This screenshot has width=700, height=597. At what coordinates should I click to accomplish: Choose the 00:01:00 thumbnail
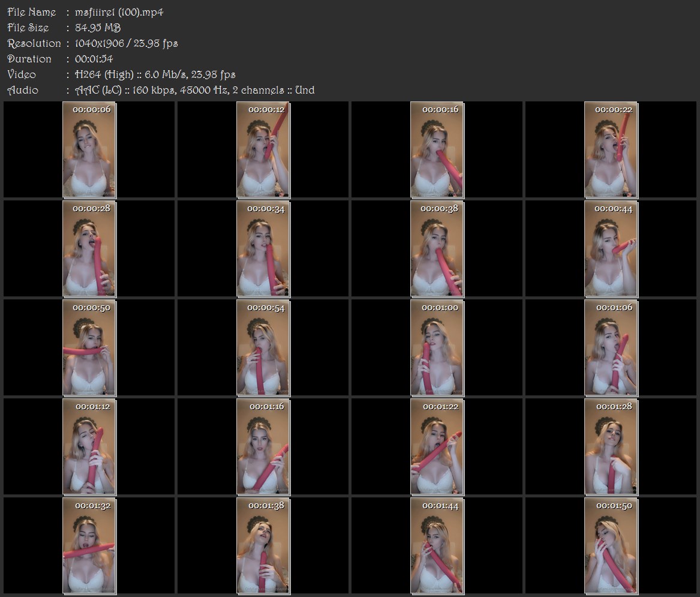[437, 348]
